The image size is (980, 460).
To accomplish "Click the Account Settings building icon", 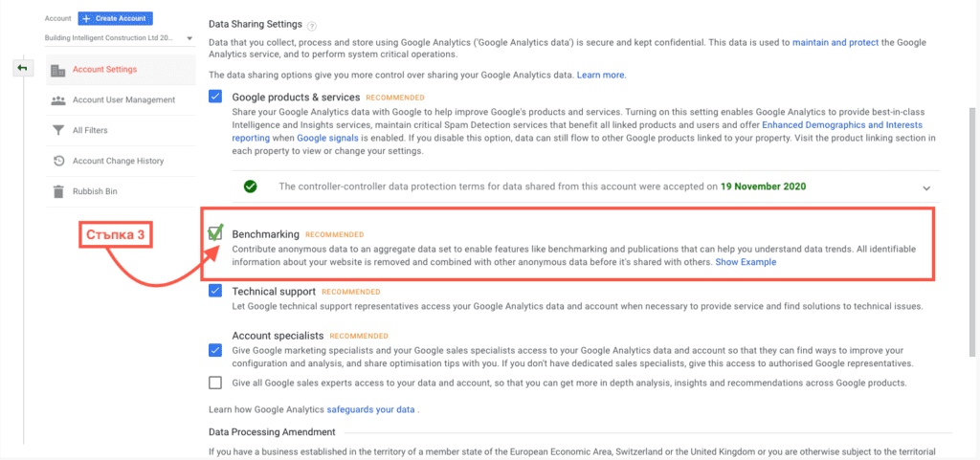I will [58, 70].
